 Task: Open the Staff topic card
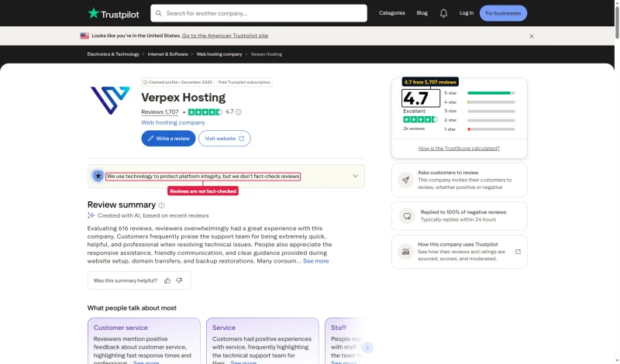(345, 341)
